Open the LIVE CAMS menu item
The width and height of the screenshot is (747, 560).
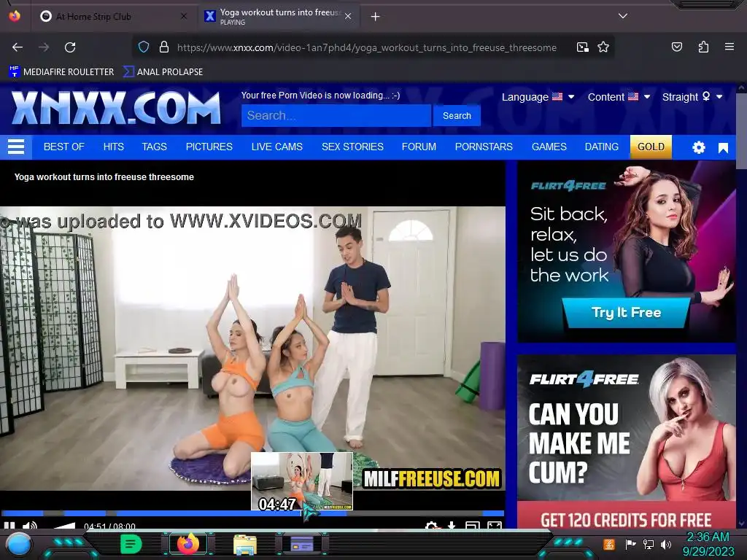pos(276,147)
